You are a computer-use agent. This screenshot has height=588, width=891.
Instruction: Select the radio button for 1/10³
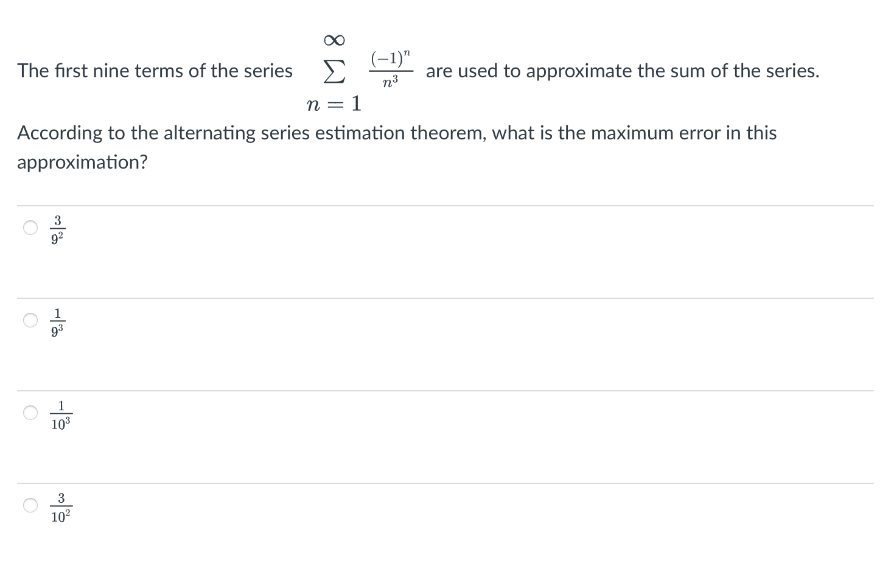pyautogui.click(x=29, y=413)
